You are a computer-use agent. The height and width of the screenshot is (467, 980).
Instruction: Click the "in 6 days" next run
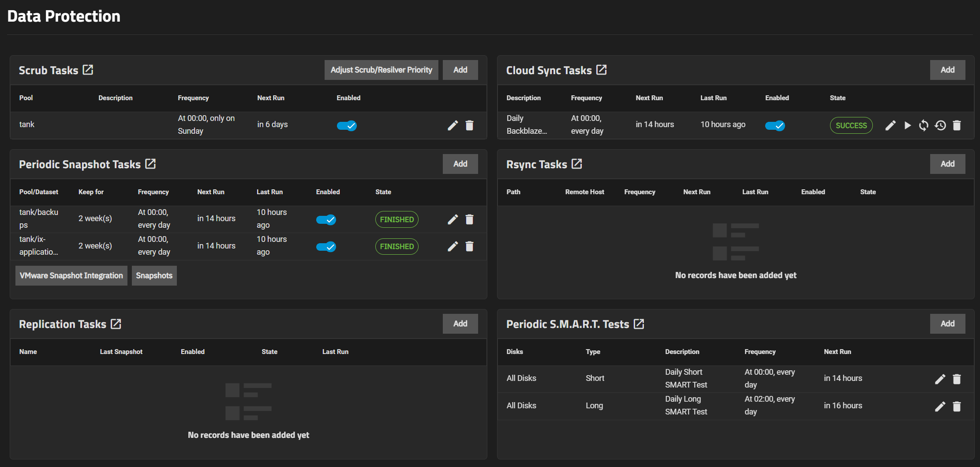click(x=273, y=124)
